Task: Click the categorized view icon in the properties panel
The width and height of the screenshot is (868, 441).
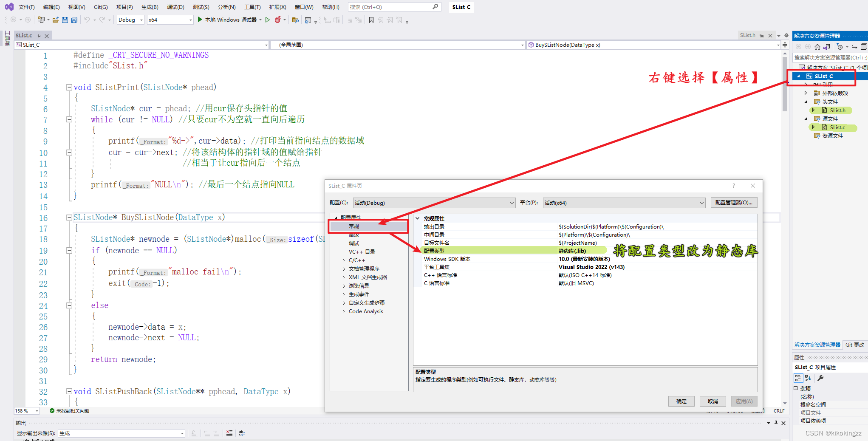Action: [x=798, y=378]
